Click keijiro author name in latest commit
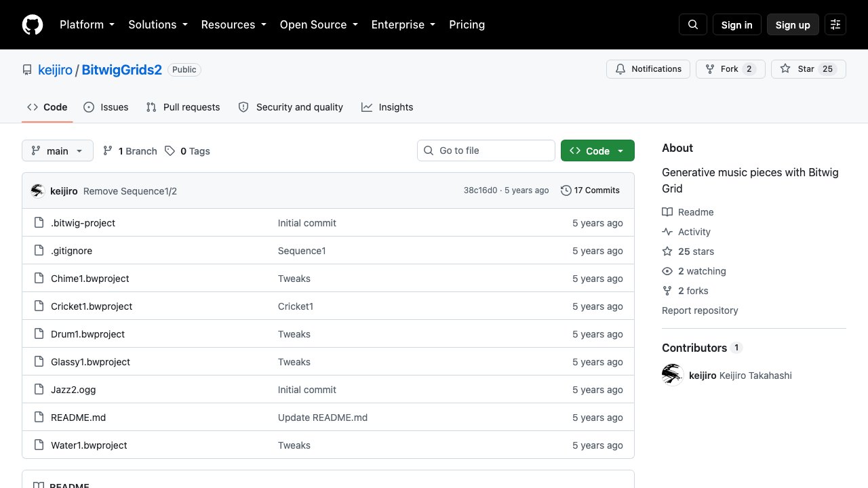The image size is (868, 488). 64,191
